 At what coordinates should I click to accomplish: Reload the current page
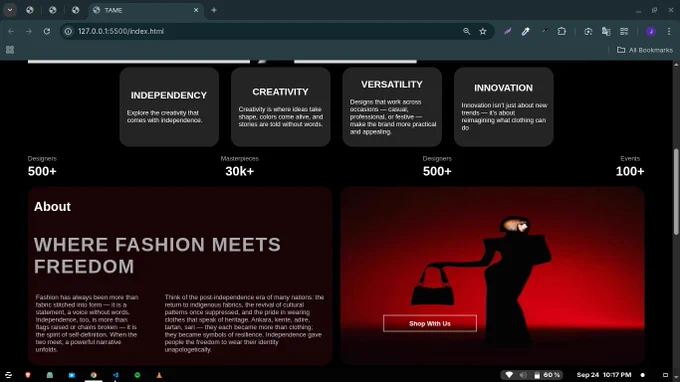47,31
